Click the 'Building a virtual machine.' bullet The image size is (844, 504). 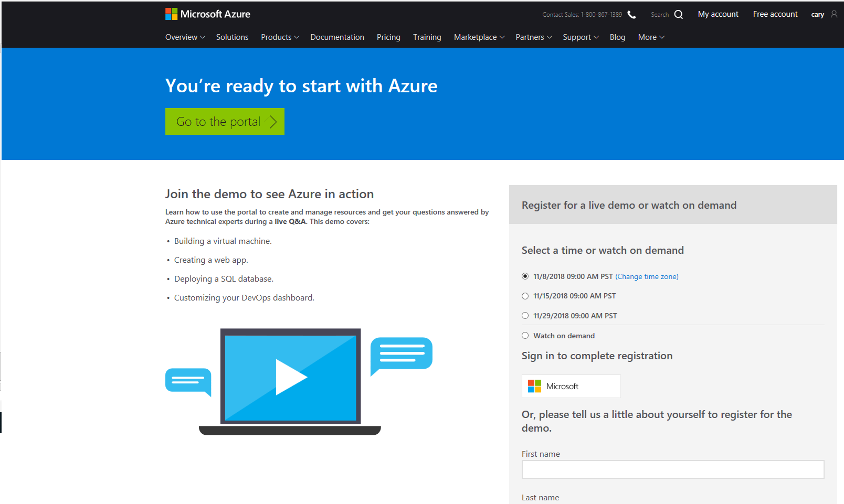click(x=223, y=241)
